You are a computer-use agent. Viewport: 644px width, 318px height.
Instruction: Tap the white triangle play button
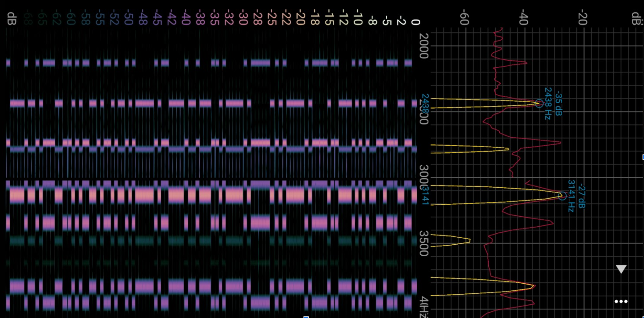[621, 269]
